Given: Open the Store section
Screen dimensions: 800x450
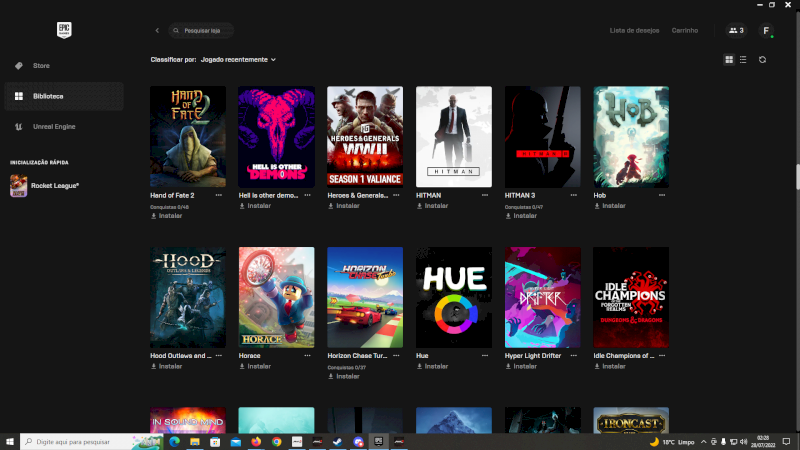Looking at the screenshot, I should coord(41,66).
